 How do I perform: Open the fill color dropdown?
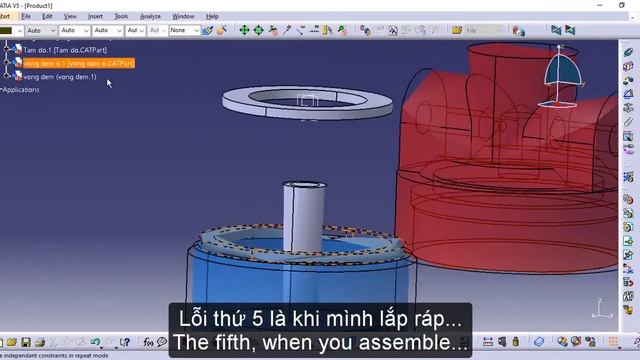tap(20, 31)
